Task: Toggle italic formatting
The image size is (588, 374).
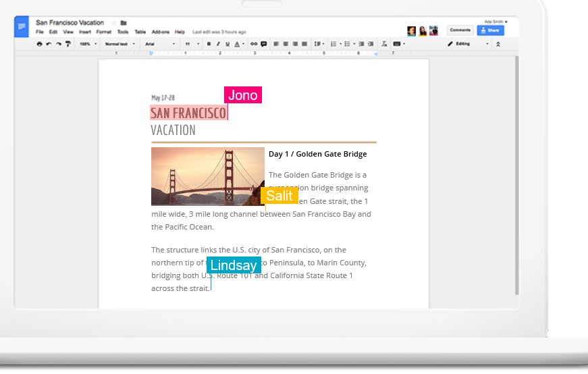Action: [x=218, y=44]
